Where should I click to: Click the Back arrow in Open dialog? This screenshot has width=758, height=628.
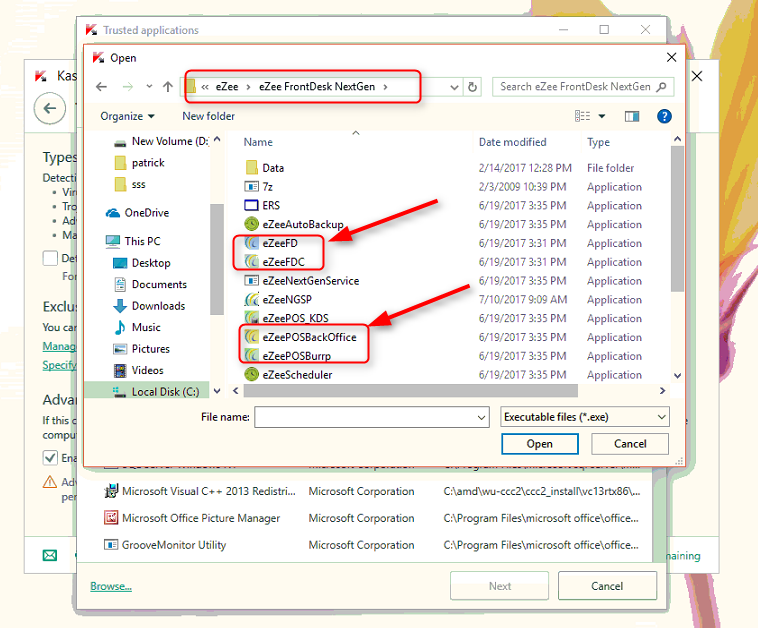(x=102, y=87)
